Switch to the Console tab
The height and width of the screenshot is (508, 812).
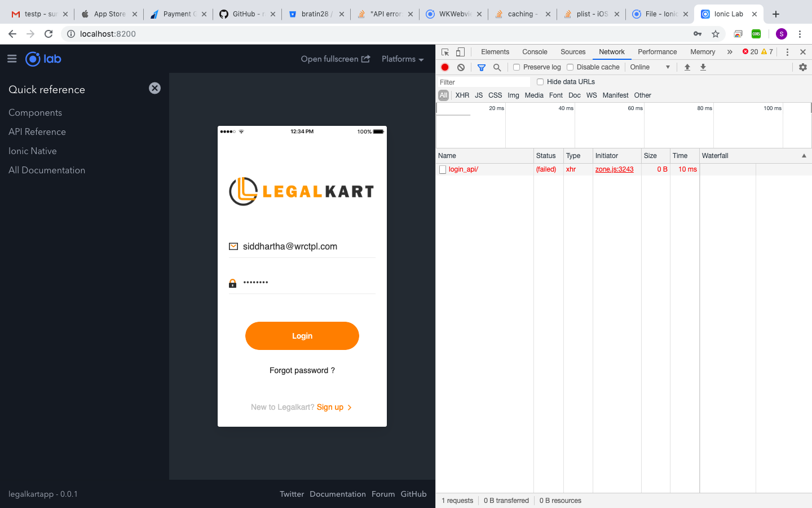(535, 52)
